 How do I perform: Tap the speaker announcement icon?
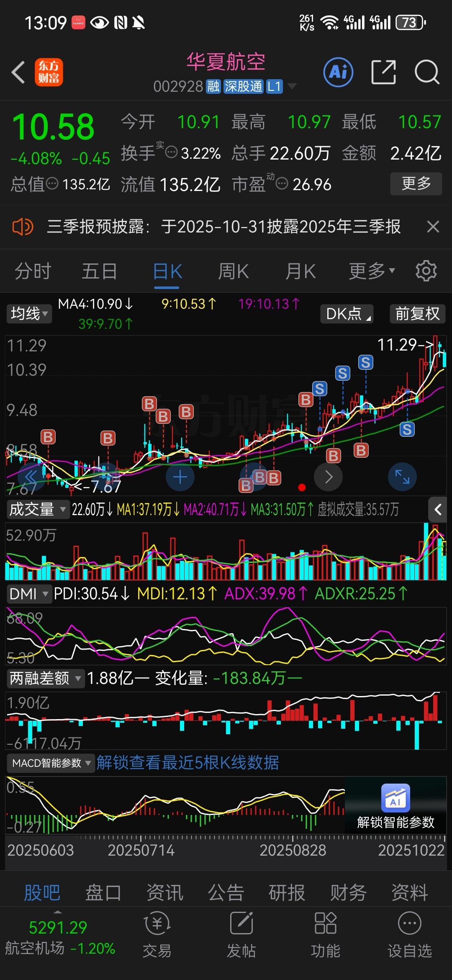tap(23, 227)
